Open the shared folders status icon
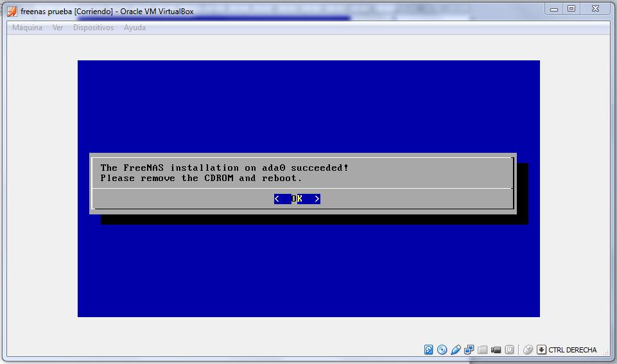 click(x=483, y=350)
